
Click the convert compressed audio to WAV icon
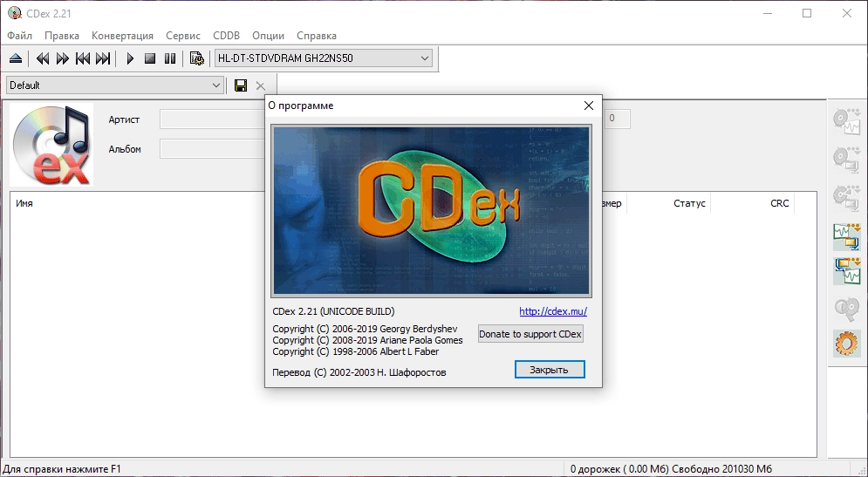click(847, 271)
